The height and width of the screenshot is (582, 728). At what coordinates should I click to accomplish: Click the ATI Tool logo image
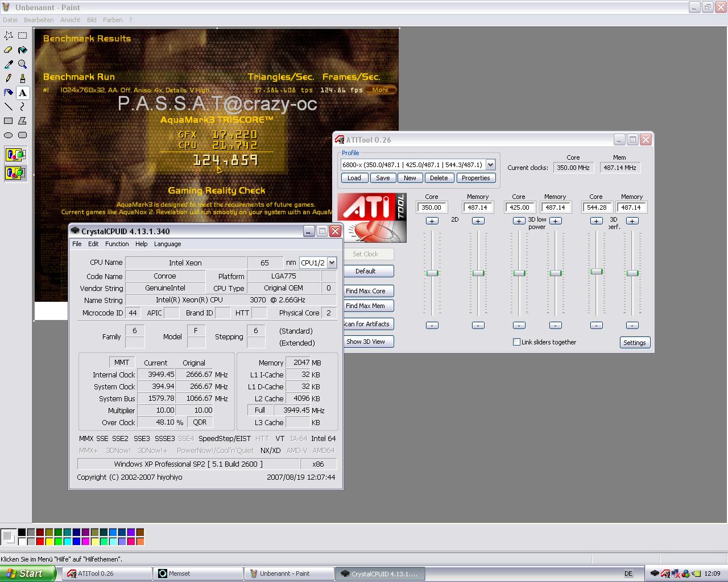pyautogui.click(x=372, y=218)
